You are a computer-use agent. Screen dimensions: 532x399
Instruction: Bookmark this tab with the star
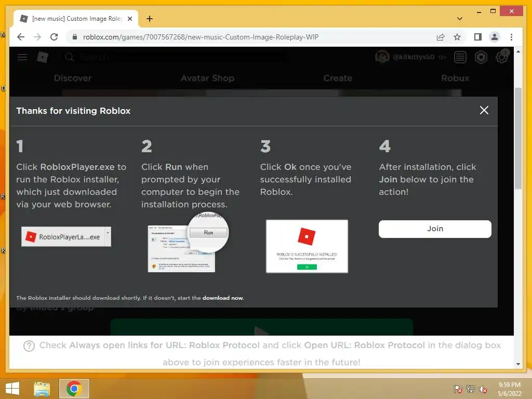tap(457, 37)
